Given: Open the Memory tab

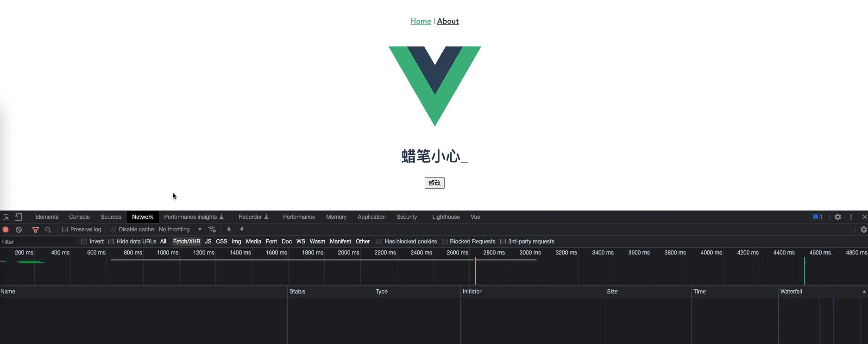Looking at the screenshot, I should point(336,217).
